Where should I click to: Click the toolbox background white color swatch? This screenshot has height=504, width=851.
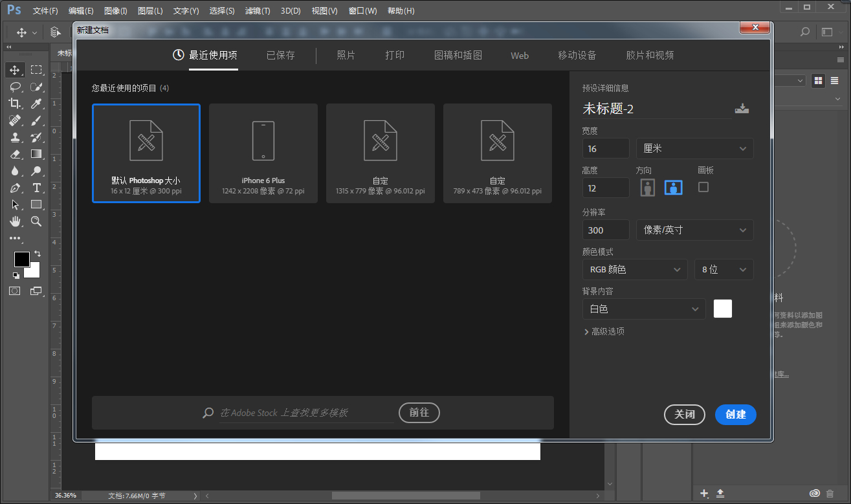[34, 272]
